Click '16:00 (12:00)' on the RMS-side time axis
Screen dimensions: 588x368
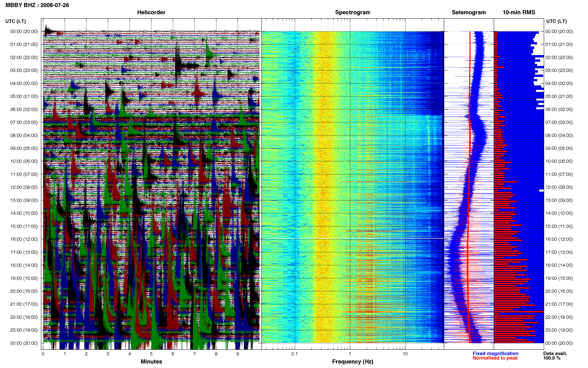tap(559, 239)
